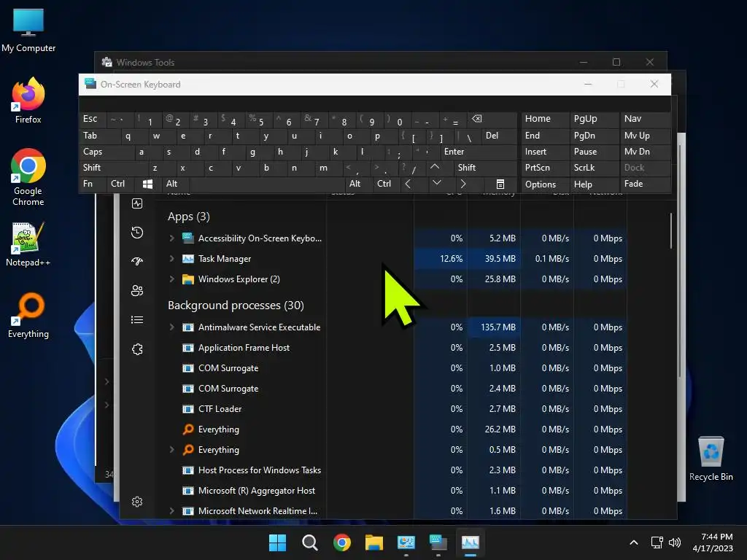Open Everything desktop shortcut
Screen dimensions: 747x560
pyautogui.click(x=28, y=315)
